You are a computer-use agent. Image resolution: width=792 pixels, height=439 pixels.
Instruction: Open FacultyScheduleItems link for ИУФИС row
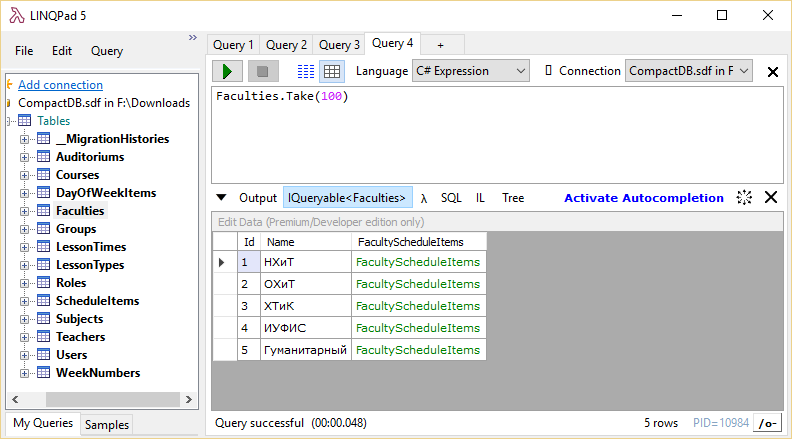point(418,328)
